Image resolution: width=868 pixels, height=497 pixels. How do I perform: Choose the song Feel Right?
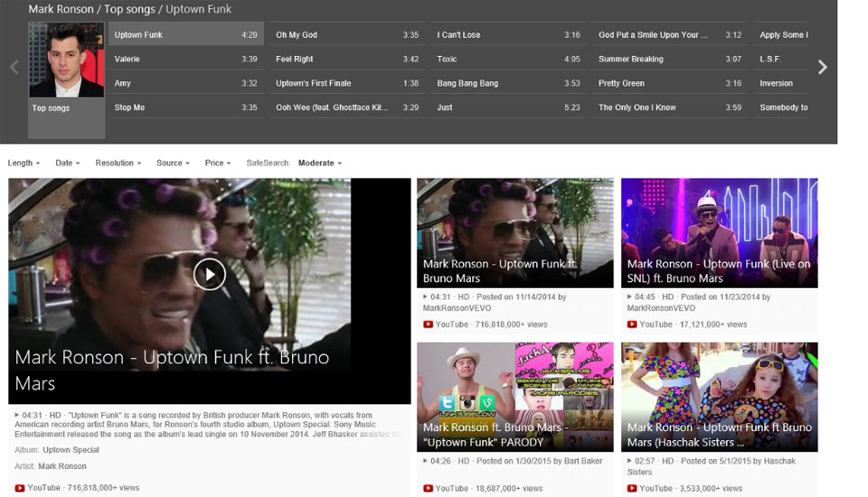(295, 59)
